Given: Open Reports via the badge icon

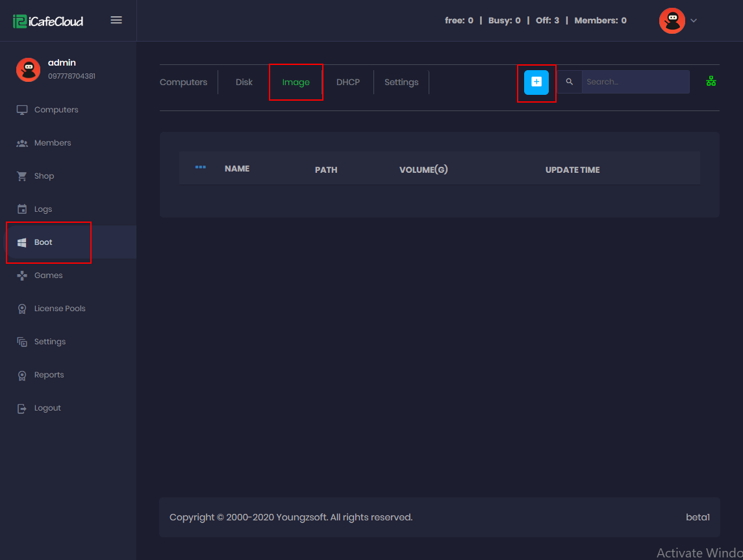Looking at the screenshot, I should (x=21, y=374).
